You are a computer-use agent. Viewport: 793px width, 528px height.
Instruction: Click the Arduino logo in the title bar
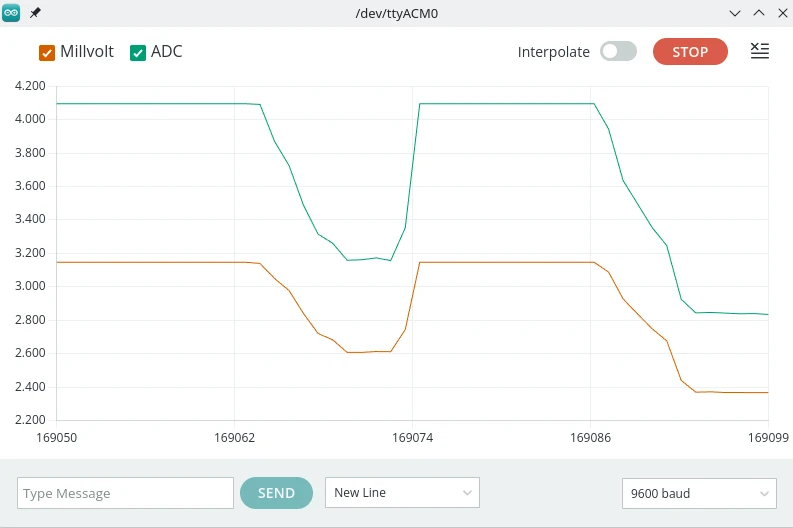coord(12,13)
